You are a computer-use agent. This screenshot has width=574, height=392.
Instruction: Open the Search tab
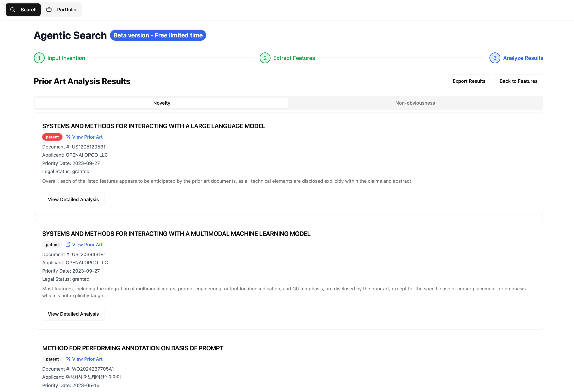23,10
